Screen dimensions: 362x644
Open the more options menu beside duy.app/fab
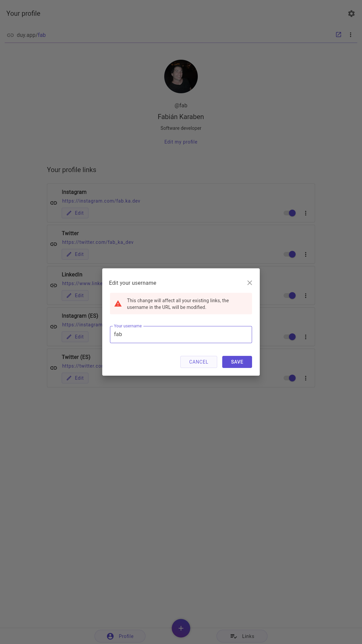351,35
